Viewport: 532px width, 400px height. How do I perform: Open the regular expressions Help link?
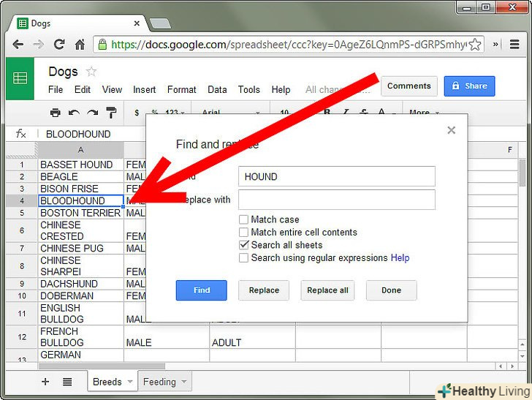400,257
